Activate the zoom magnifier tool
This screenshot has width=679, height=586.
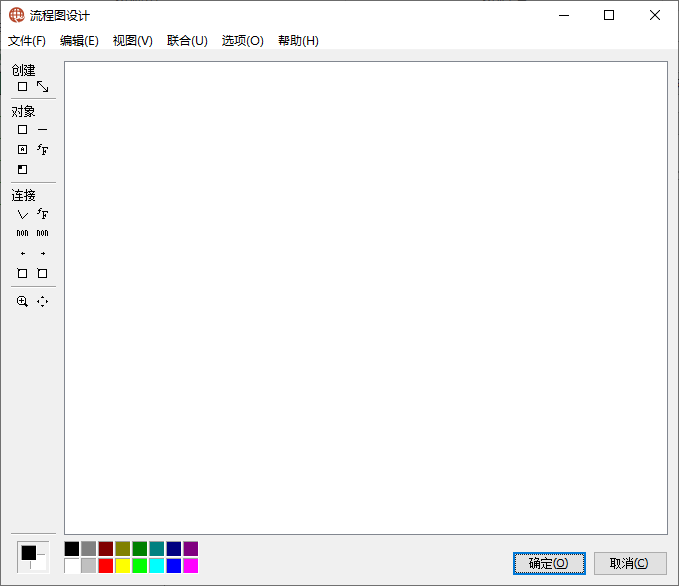(23, 301)
